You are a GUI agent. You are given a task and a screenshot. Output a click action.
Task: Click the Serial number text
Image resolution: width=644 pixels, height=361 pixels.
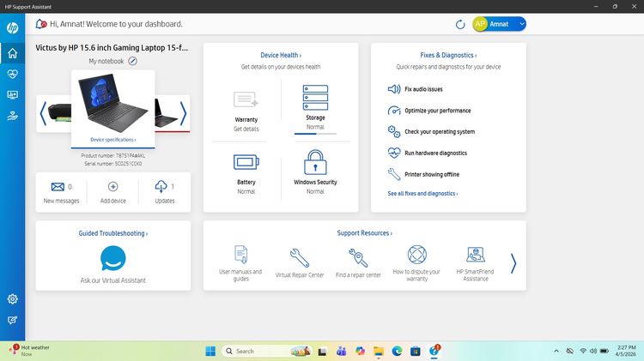pos(113,164)
